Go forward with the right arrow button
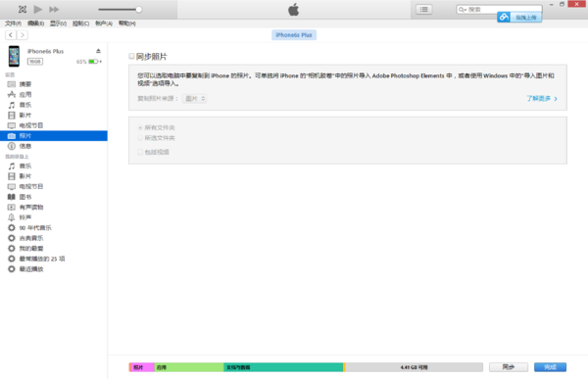This screenshot has width=588, height=379. point(23,35)
